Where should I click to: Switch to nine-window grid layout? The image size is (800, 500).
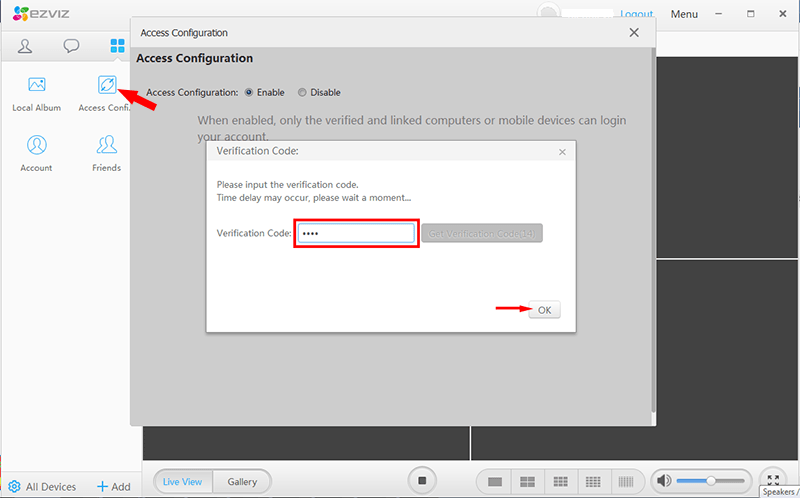(560, 482)
